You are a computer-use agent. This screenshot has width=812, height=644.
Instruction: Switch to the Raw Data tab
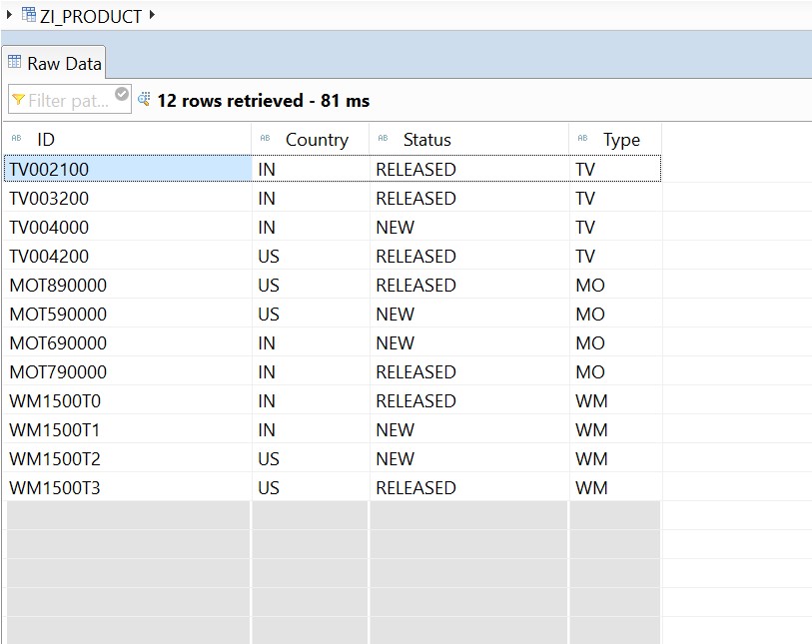coord(60,62)
